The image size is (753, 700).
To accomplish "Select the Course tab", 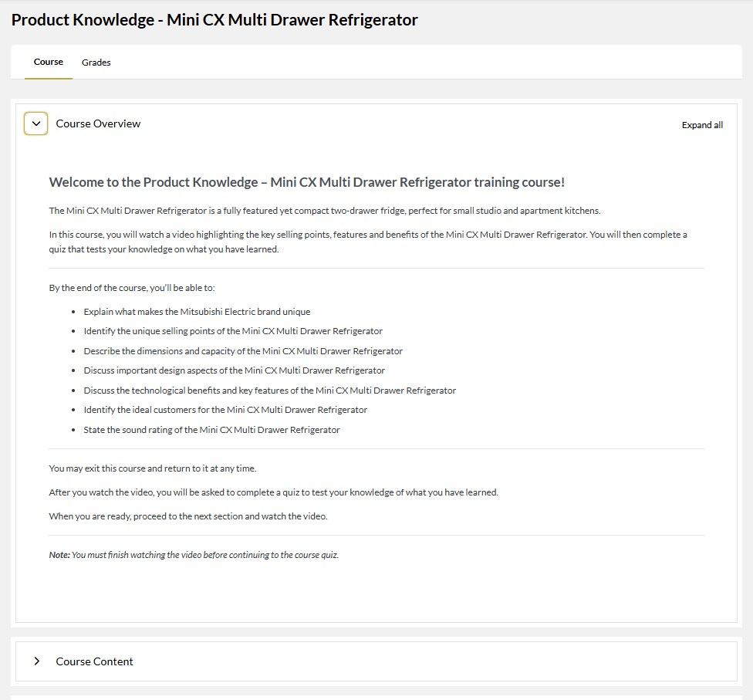I will 49,62.
